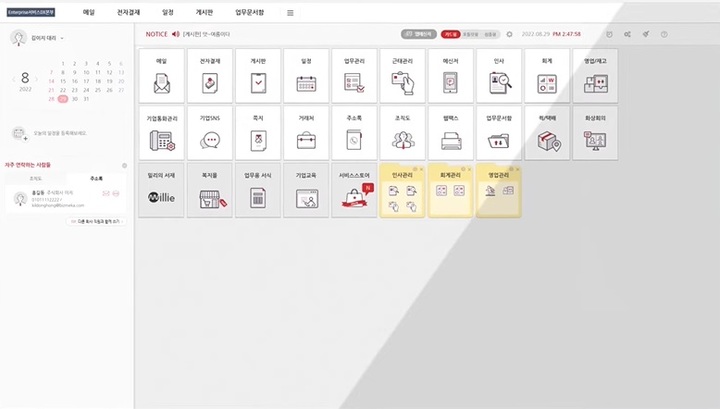Close the 인사관리 folder with its X
This screenshot has height=409, width=720.
[422, 169]
